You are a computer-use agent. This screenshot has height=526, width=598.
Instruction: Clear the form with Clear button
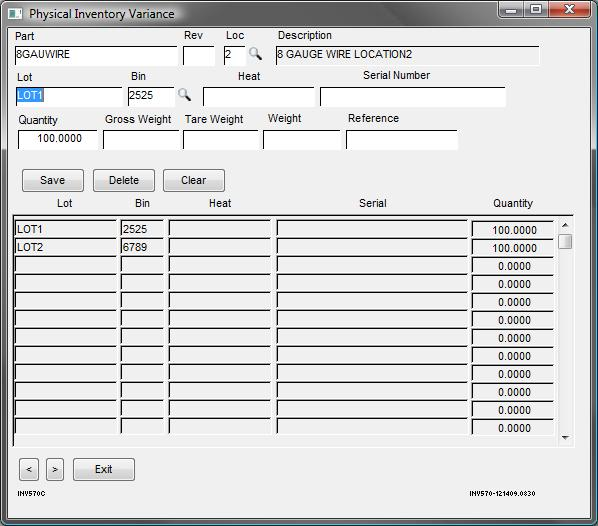coord(194,180)
